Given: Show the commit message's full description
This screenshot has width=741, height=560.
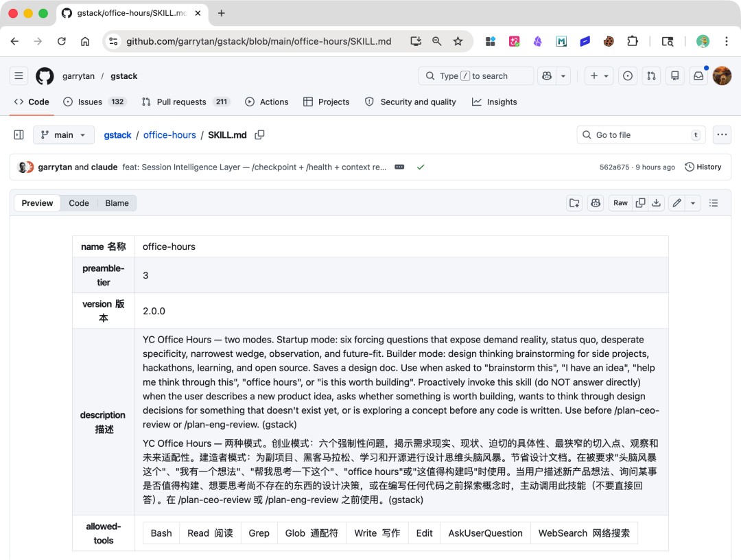Looking at the screenshot, I should [399, 167].
